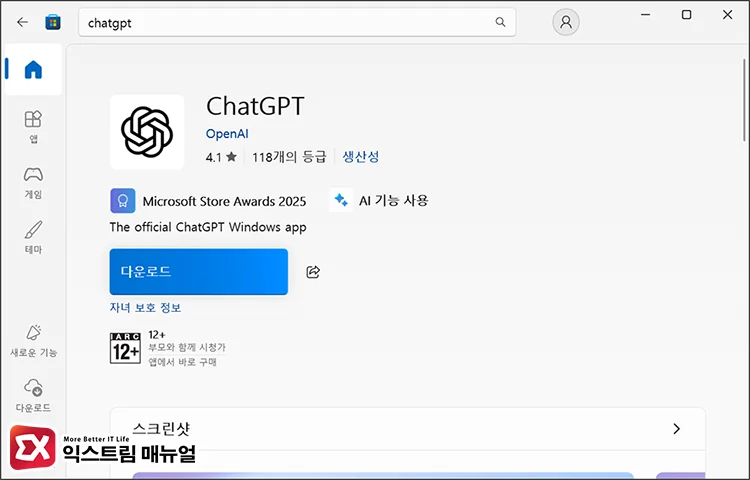Click the 4.1 star rating
This screenshot has height=480, width=750.
coord(221,157)
